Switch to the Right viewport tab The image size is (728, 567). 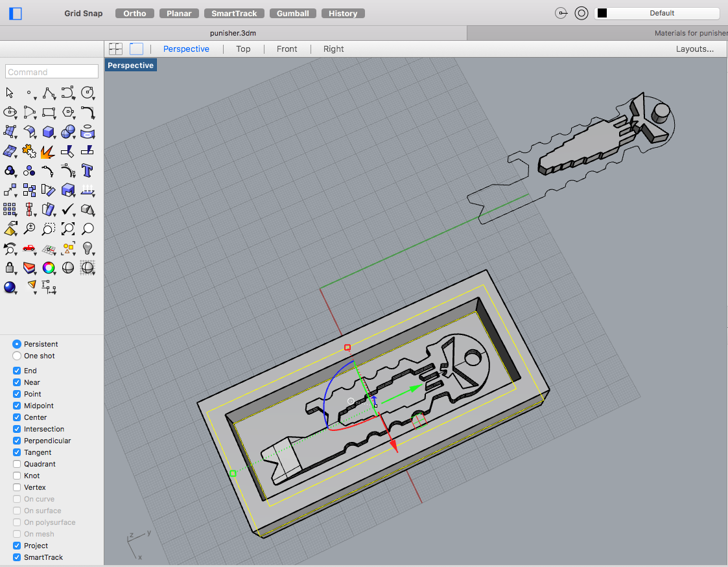tap(334, 49)
